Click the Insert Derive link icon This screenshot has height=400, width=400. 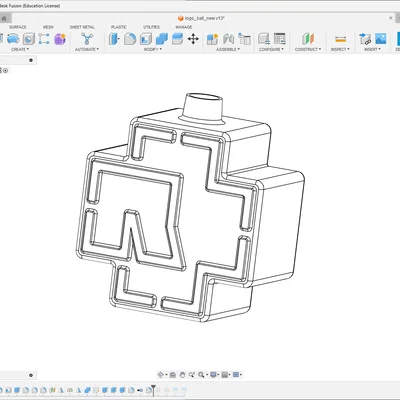pos(365,39)
